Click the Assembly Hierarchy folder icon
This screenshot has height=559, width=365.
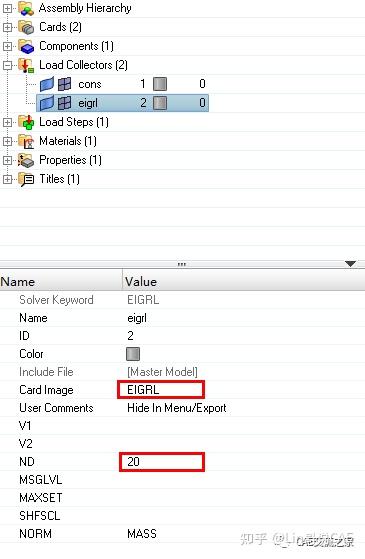coord(26,8)
